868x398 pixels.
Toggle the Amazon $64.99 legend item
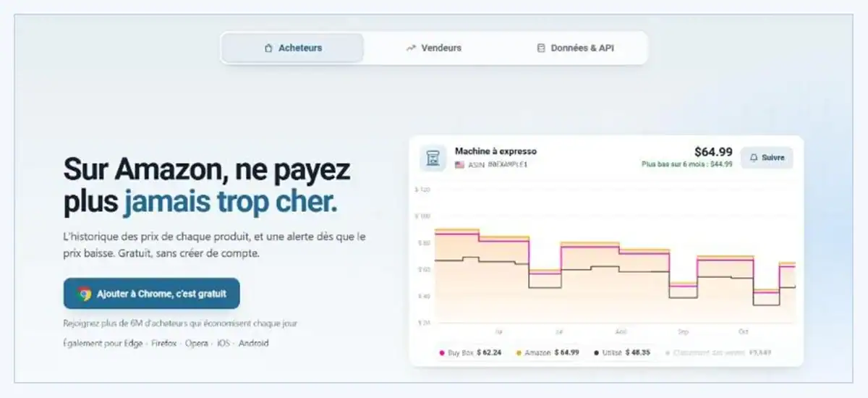coord(548,352)
